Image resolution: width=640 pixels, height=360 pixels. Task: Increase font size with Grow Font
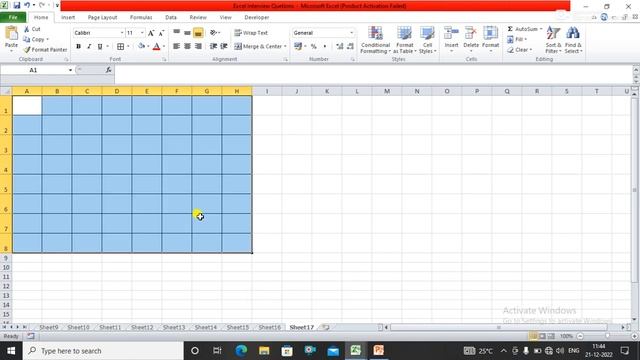pos(151,33)
